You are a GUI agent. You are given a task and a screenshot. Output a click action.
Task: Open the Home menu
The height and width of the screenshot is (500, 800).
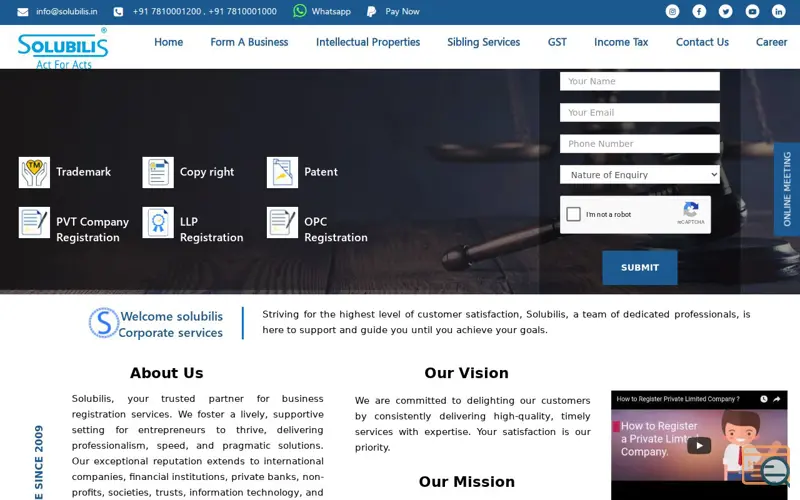(x=168, y=42)
